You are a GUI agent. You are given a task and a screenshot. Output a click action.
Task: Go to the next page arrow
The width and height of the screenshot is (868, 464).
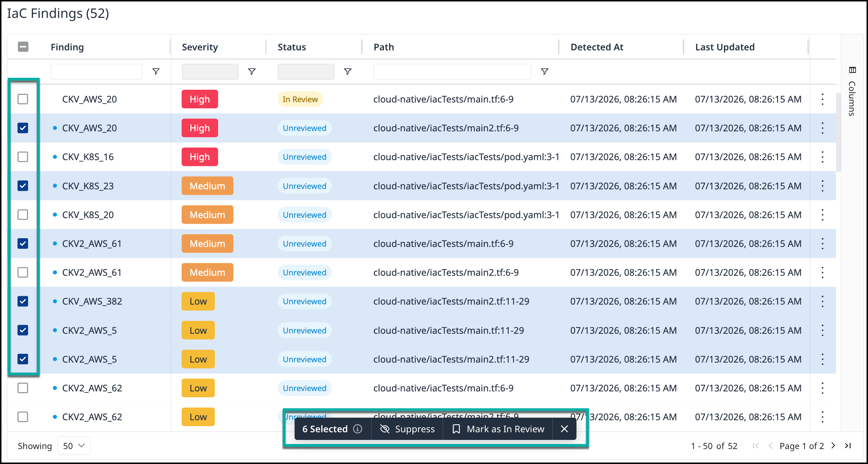tap(833, 445)
